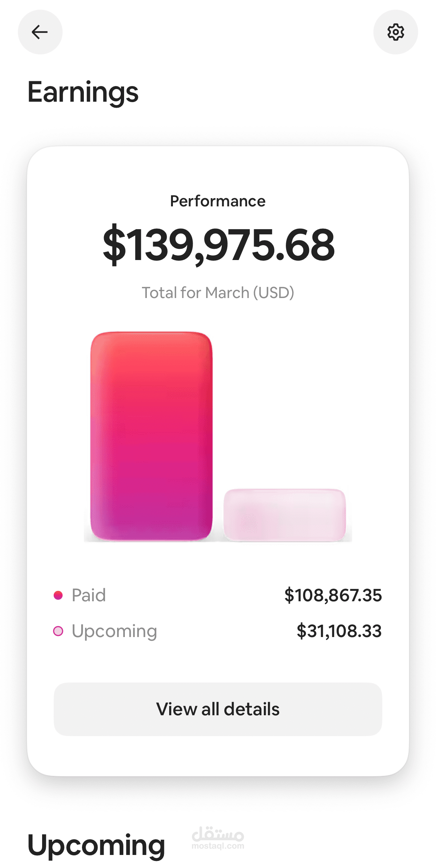Select the short pale Upcoming bar
436x868 pixels.
[x=284, y=515]
